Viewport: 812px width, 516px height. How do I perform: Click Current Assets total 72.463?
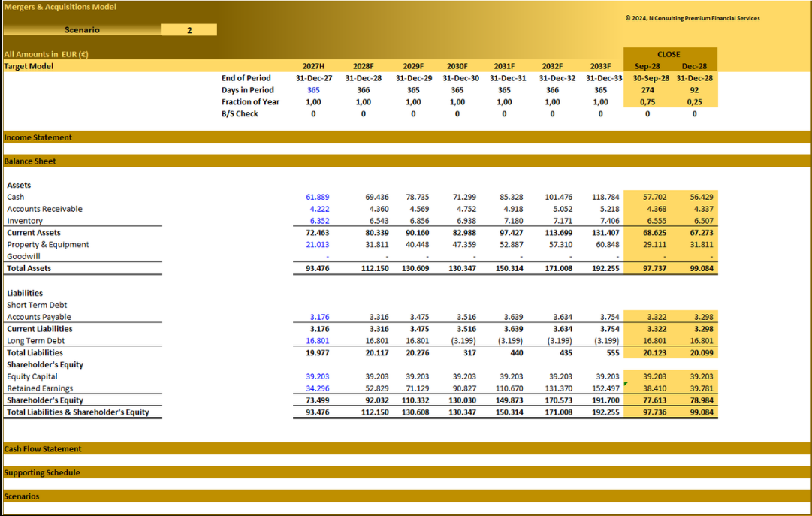point(318,233)
